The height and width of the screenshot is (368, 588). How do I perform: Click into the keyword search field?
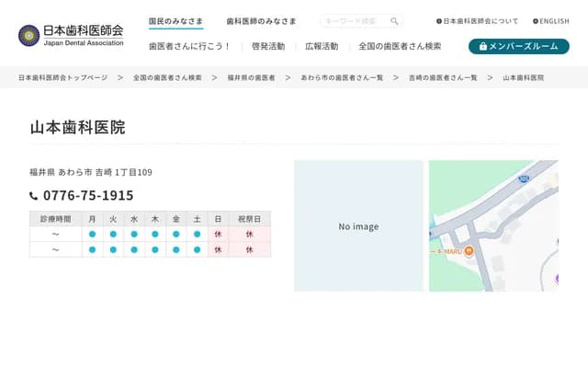354,21
